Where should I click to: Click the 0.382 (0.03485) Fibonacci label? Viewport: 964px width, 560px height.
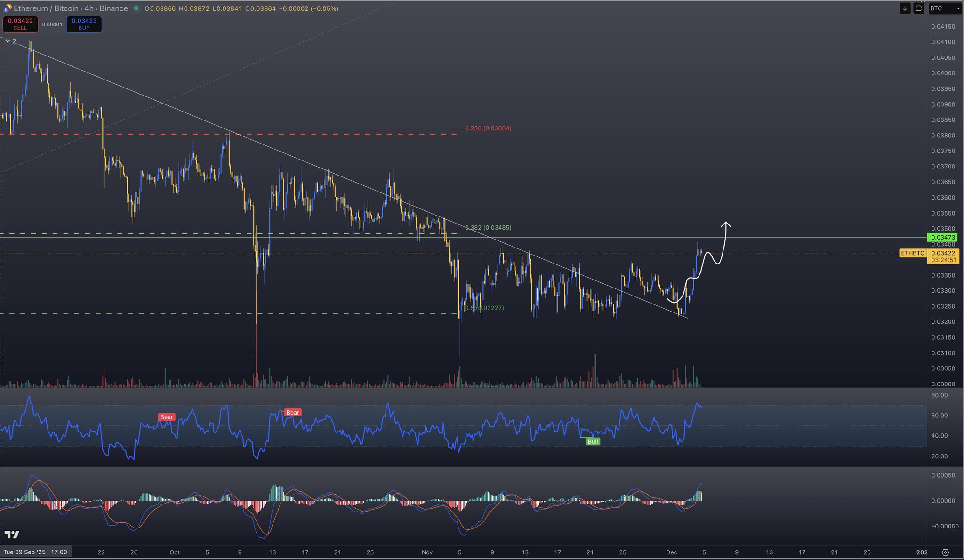[488, 228]
